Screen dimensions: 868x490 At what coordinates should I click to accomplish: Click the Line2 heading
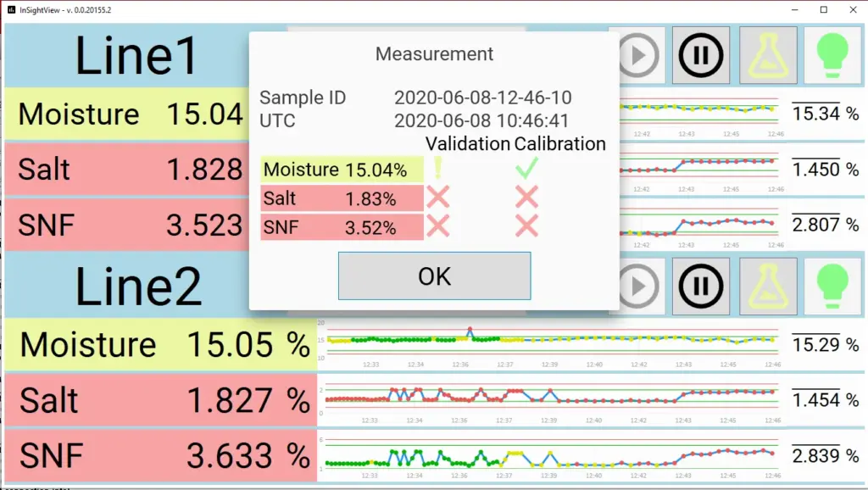[138, 287]
